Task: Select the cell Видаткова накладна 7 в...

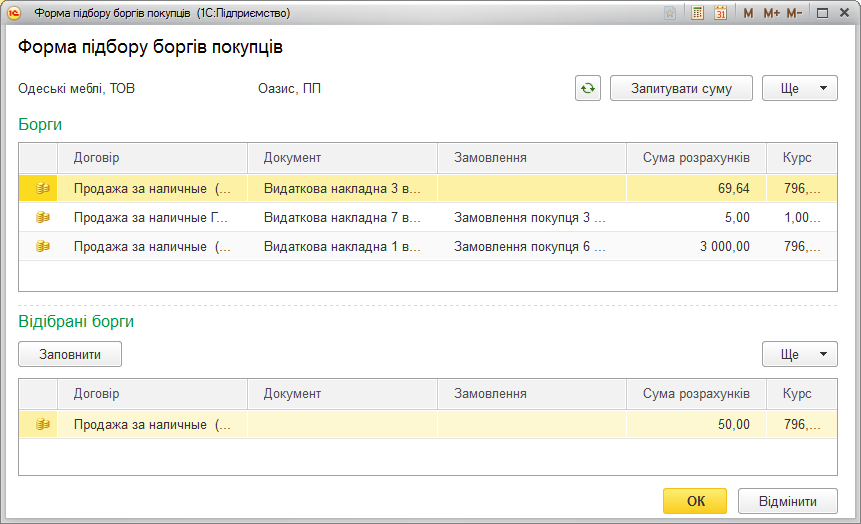Action: (x=343, y=218)
